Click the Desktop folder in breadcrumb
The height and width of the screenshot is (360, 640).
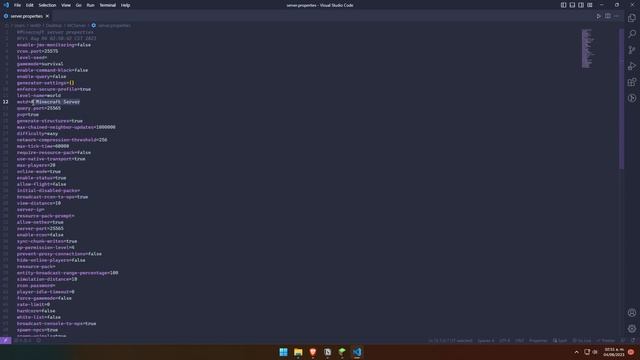53,25
